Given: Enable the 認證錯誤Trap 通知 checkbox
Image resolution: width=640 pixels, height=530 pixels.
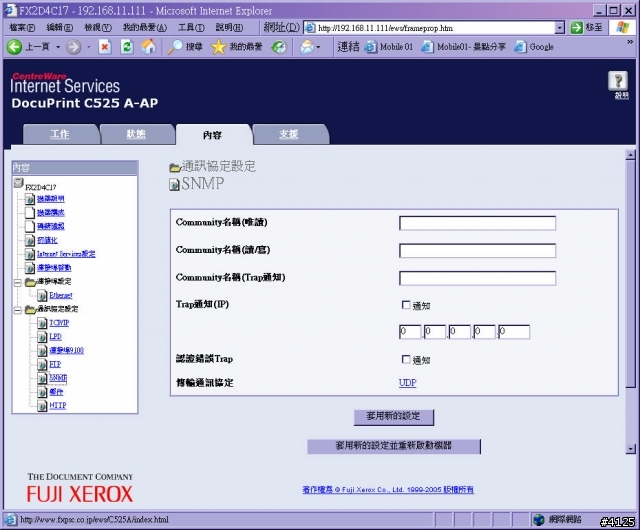Looking at the screenshot, I should click(406, 359).
